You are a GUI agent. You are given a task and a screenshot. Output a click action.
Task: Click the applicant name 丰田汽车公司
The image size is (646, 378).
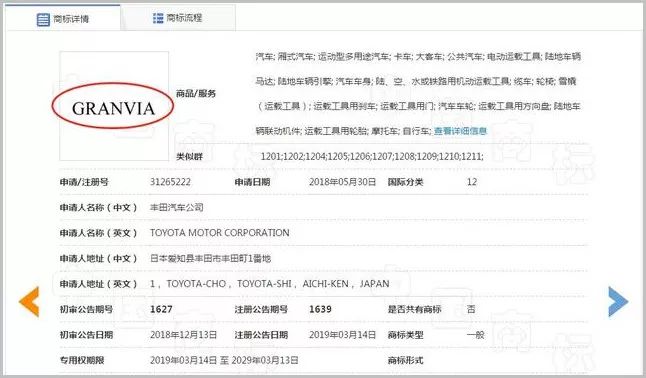(x=177, y=207)
